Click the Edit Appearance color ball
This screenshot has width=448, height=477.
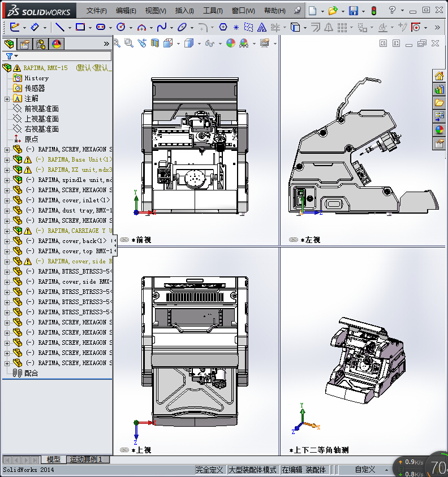(231, 43)
